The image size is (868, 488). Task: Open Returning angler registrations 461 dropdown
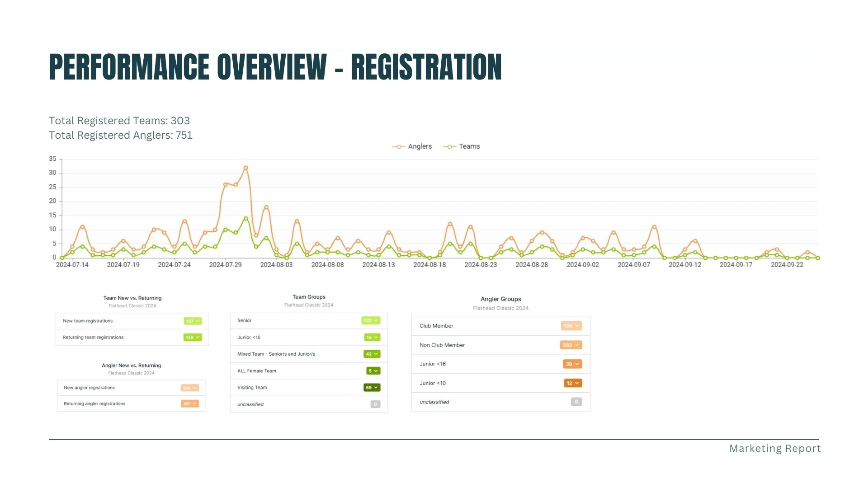pos(189,404)
